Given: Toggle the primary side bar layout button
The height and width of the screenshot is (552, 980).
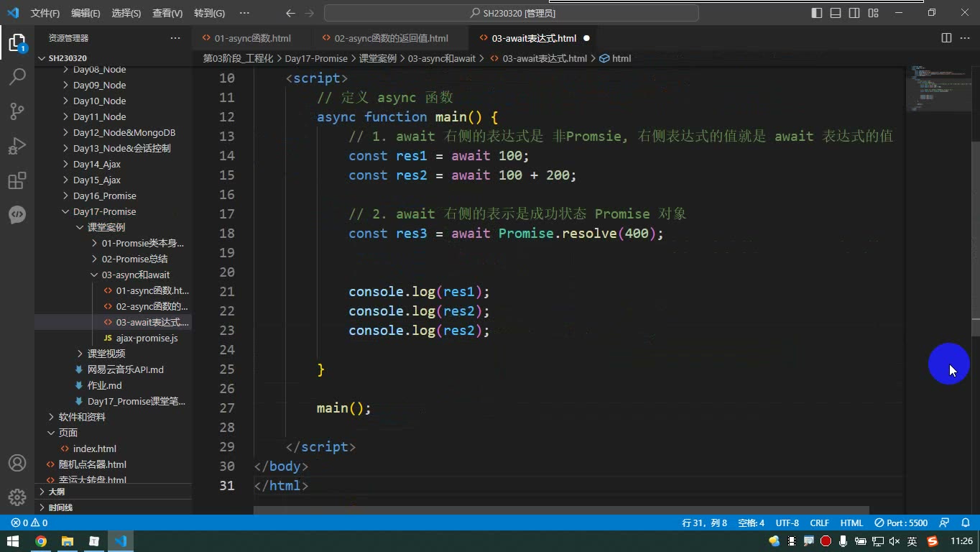Looking at the screenshot, I should (817, 13).
